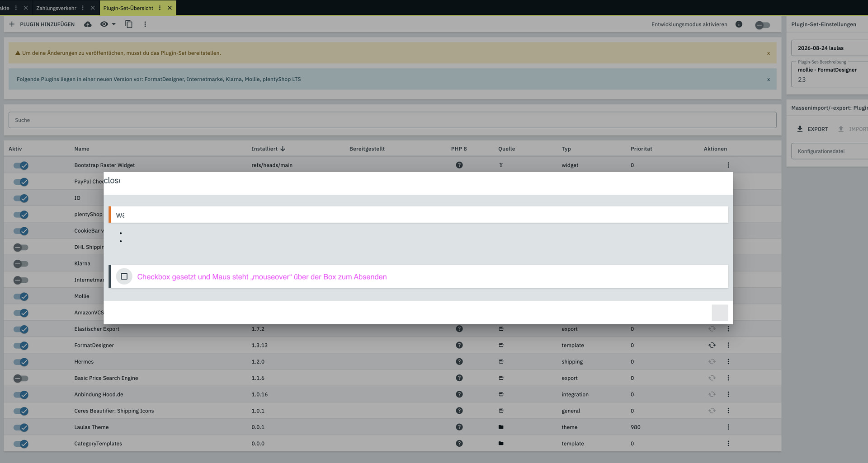Image resolution: width=868 pixels, height=463 pixels.
Task: Toggle the Entwicklungsmodus aktivieren switch
Action: click(762, 25)
